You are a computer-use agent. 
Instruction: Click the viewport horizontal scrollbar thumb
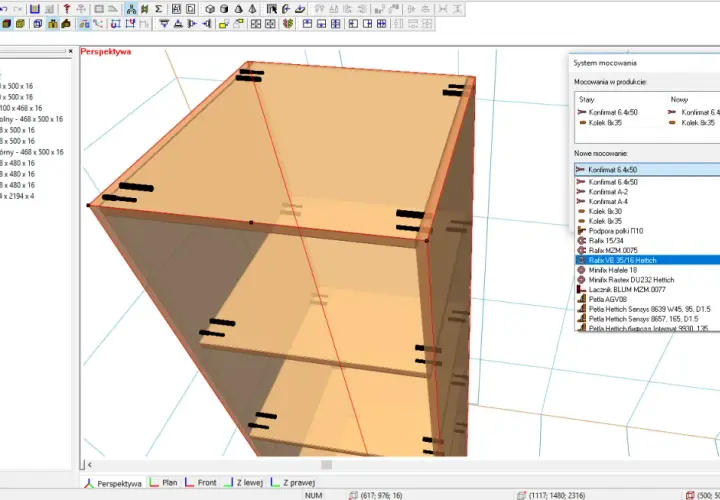(x=326, y=465)
